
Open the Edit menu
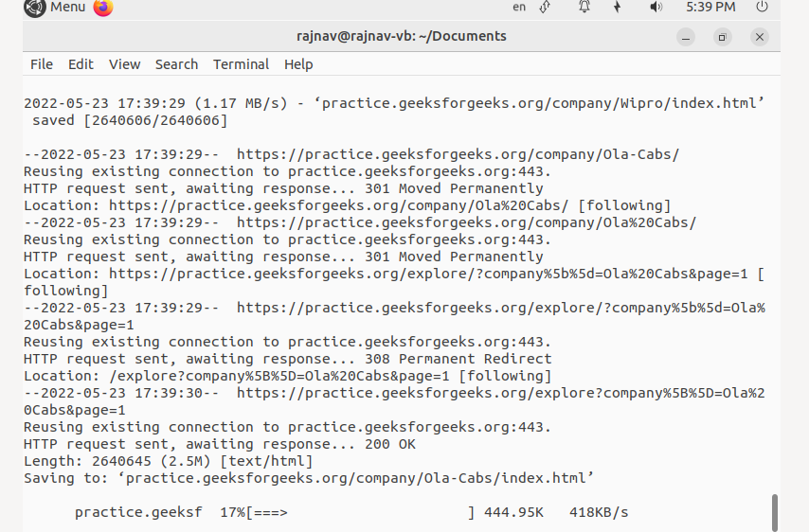[81, 64]
